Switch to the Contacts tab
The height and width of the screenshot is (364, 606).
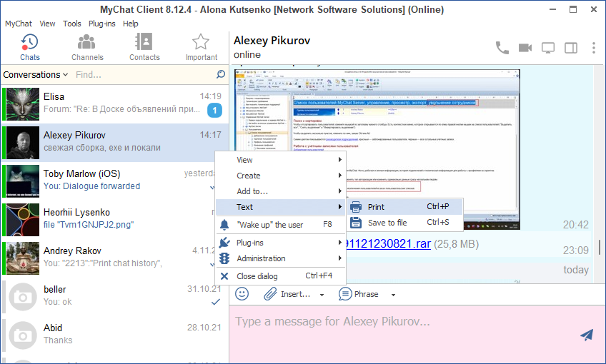(x=144, y=47)
